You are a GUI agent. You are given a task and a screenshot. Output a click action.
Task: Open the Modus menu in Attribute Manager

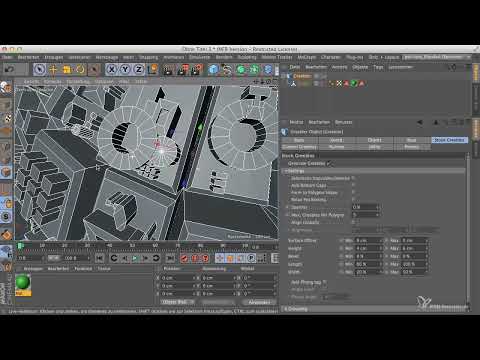point(296,122)
